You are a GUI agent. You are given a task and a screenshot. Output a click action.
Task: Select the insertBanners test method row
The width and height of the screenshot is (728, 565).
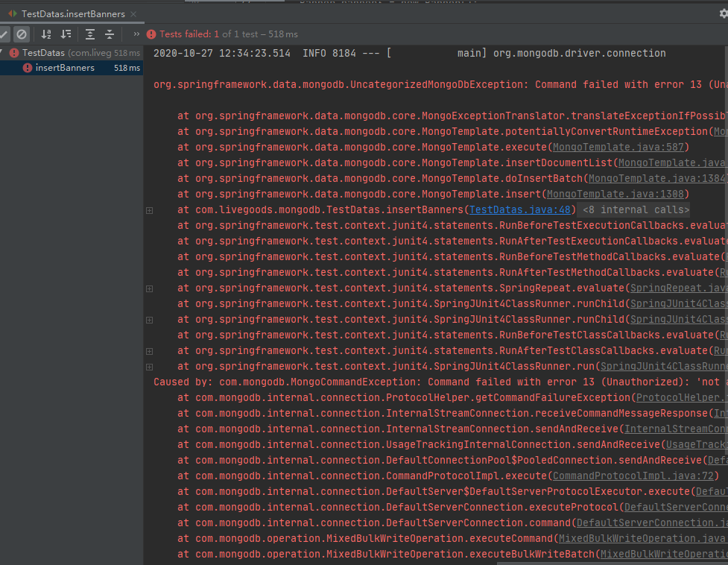coord(72,68)
